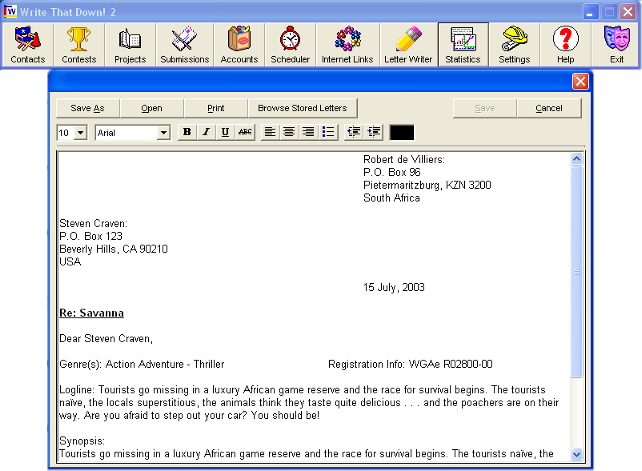642x471 pixels.
Task: Open the Accounts module
Action: pos(239,45)
